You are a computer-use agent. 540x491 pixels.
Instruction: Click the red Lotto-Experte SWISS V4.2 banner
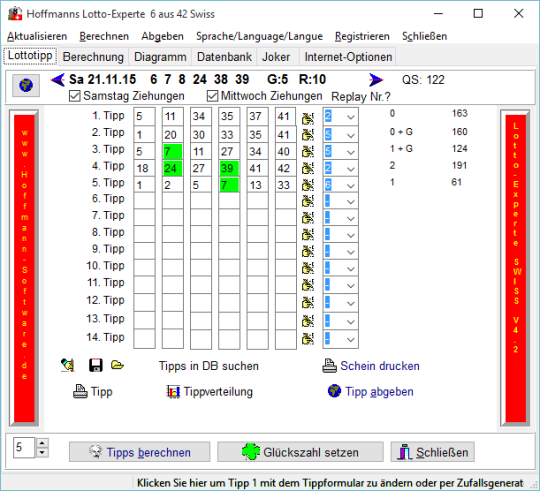coord(516,268)
